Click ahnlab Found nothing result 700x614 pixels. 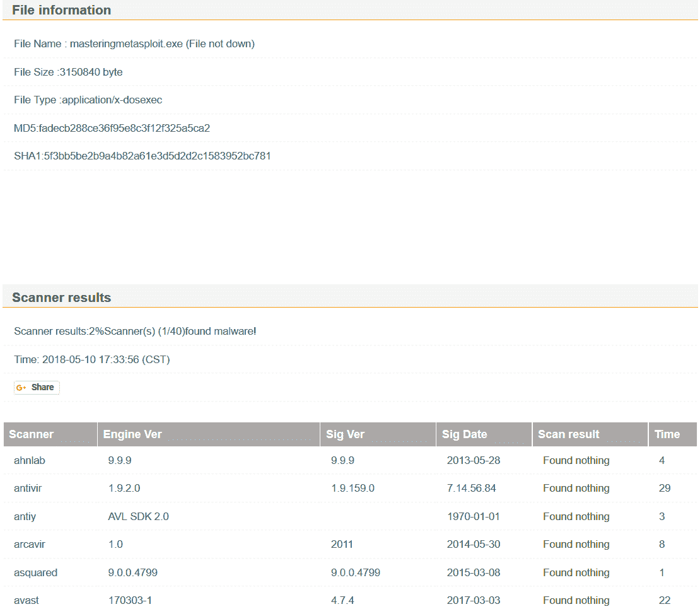point(576,460)
